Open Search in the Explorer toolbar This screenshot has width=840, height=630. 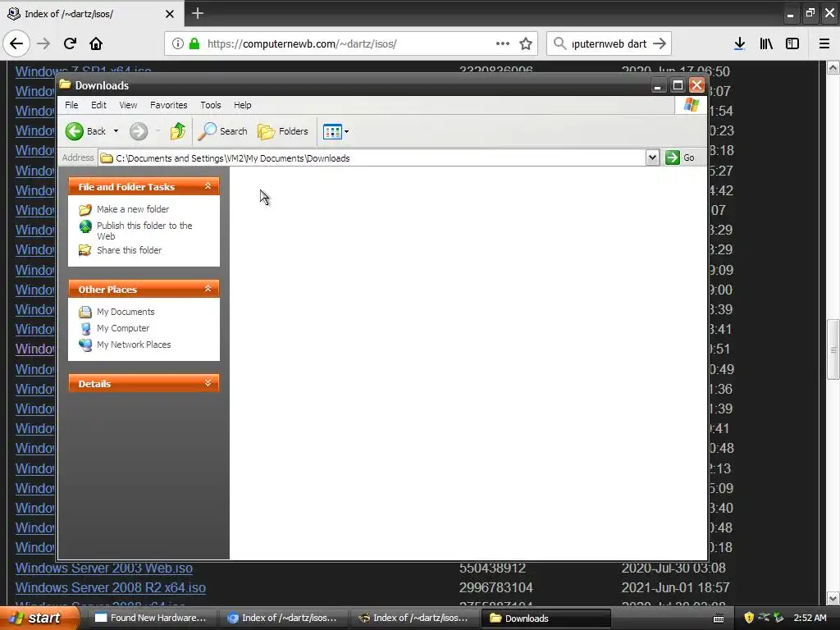pyautogui.click(x=222, y=131)
